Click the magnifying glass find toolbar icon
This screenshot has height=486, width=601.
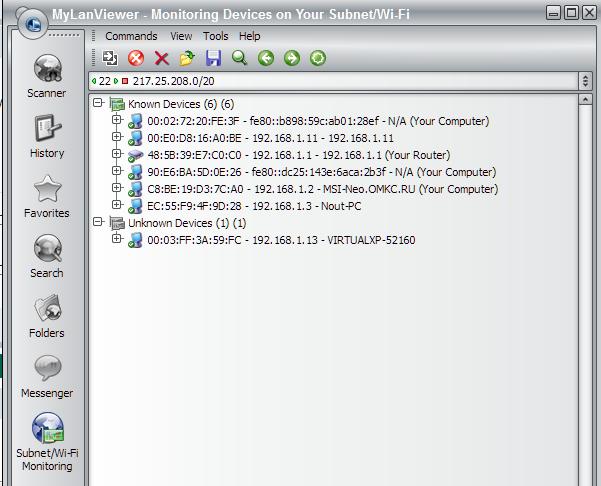point(240,58)
